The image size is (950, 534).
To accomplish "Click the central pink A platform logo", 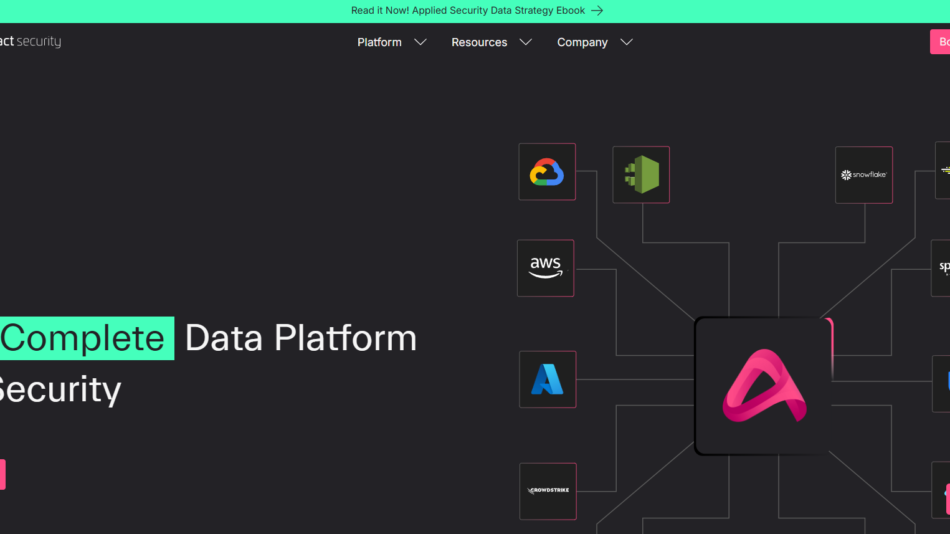I will coord(763,386).
